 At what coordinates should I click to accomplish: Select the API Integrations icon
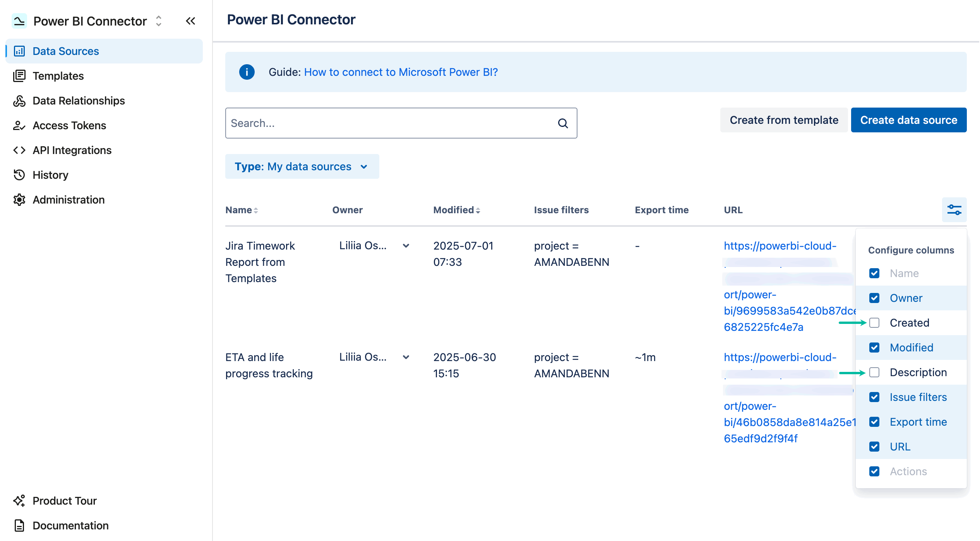click(19, 150)
